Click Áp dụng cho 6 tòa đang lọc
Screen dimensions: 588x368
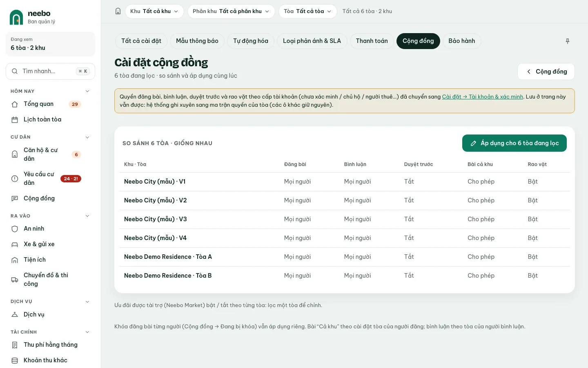pos(514,143)
